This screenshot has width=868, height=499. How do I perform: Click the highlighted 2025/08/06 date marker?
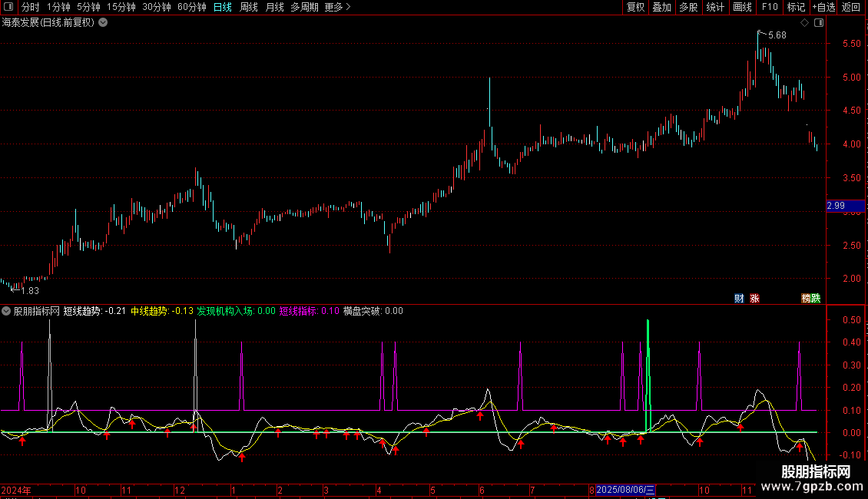[x=625, y=490]
